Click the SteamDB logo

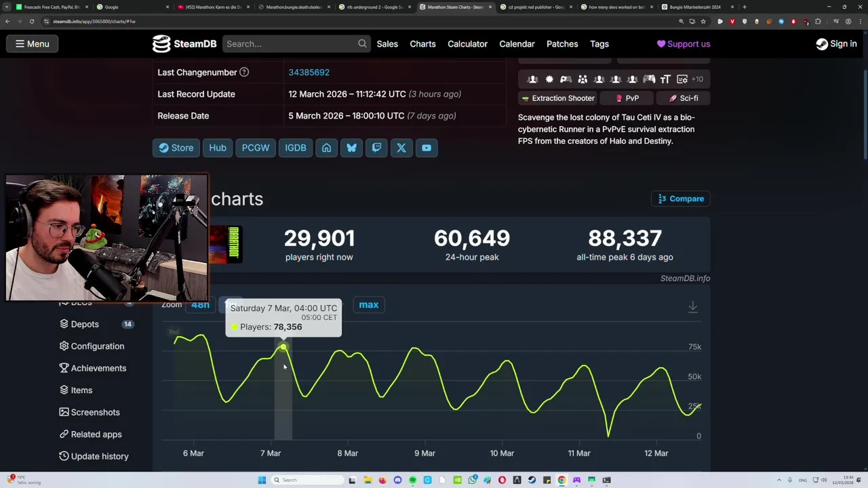(x=184, y=44)
